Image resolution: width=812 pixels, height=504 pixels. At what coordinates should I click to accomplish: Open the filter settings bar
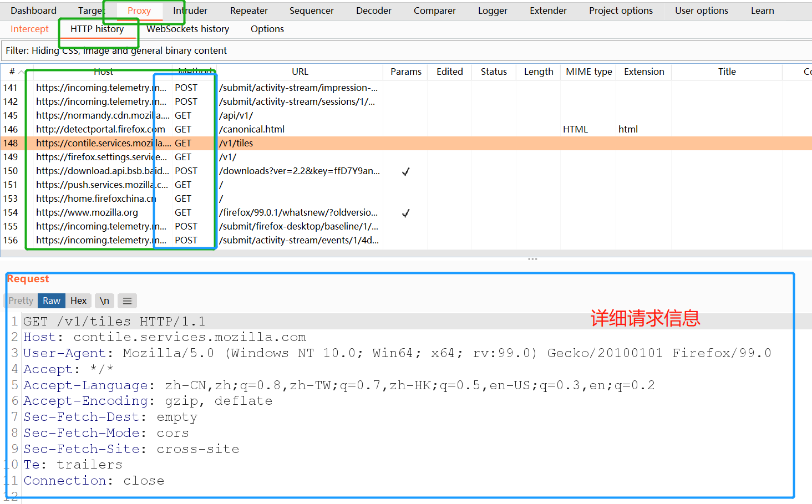[407, 50]
